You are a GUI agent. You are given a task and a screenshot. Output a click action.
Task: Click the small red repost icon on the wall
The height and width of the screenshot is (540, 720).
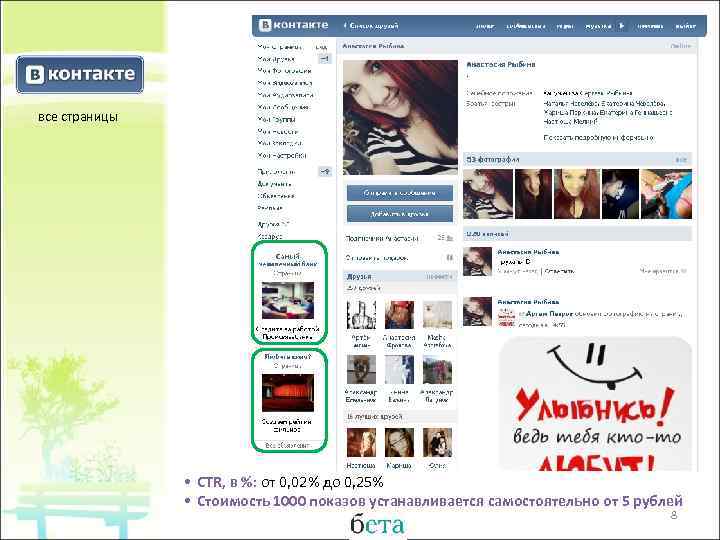(506, 317)
